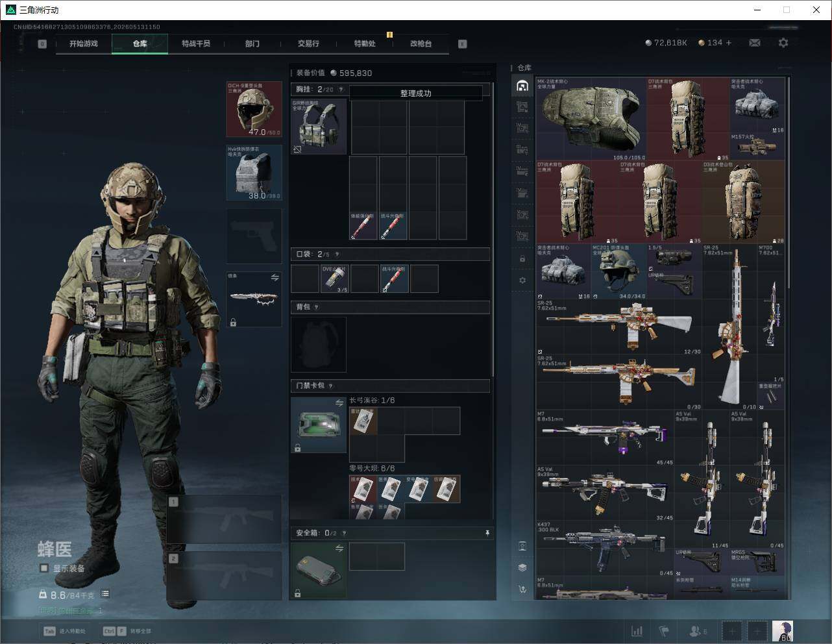Click the 长弓溪谷: 1/6 keycard label
The width and height of the screenshot is (832, 644).
[x=372, y=401]
